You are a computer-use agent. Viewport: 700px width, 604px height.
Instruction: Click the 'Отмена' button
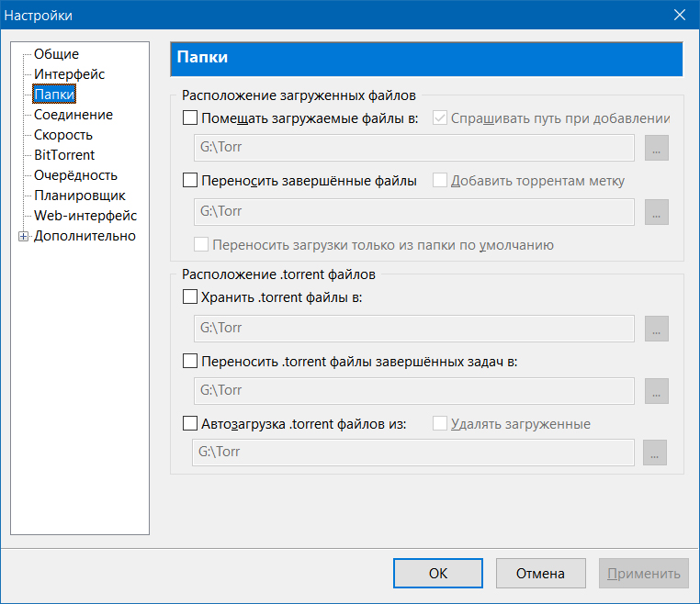[540, 574]
